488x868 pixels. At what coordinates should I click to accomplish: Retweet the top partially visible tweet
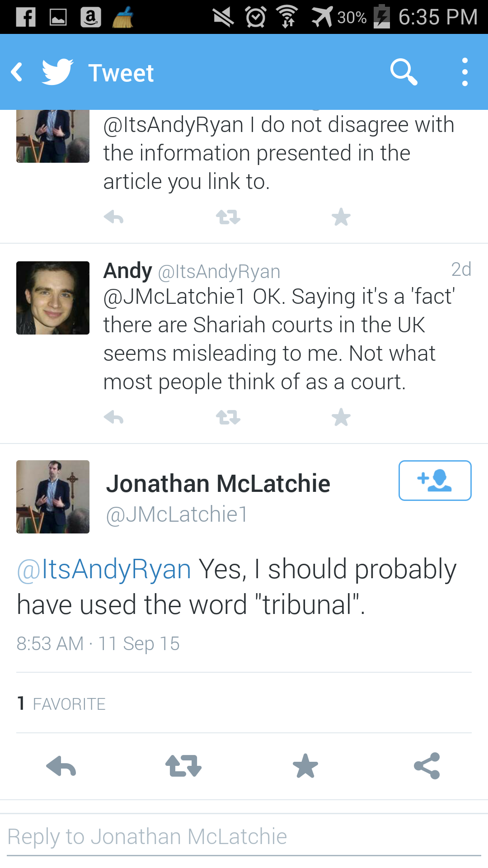point(228,217)
